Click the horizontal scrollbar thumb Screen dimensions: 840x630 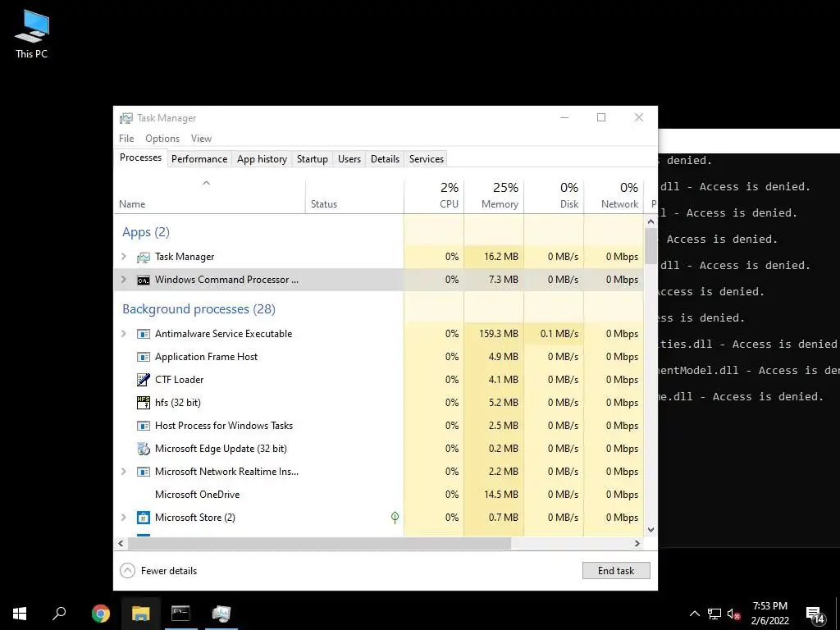[x=319, y=543]
